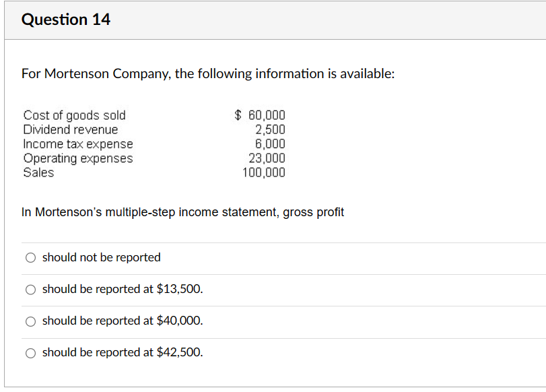The height and width of the screenshot is (392, 546).
Task: Select radio button for "$42,500" answer
Action: [30, 352]
